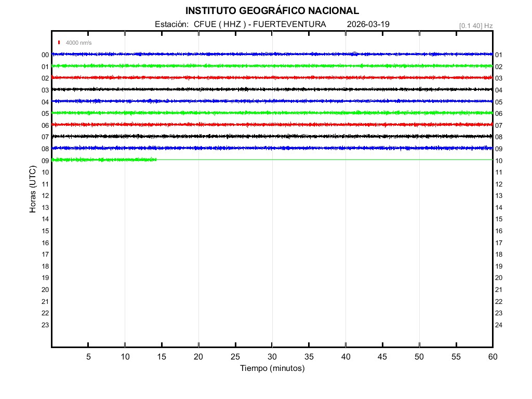The width and height of the screenshot is (532, 399).
Task: Click the 24 hour label
Action: click(499, 325)
